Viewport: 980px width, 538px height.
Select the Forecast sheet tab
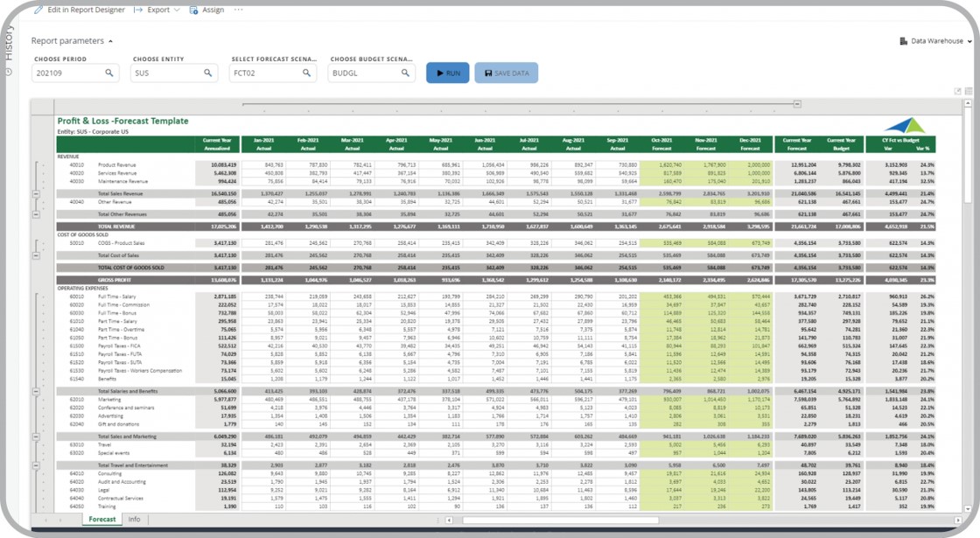pos(102,520)
